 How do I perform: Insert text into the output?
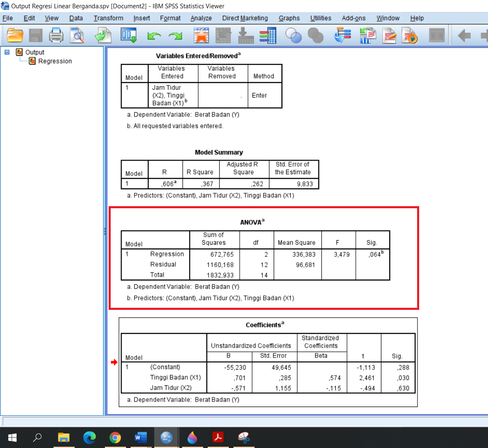(x=389, y=35)
